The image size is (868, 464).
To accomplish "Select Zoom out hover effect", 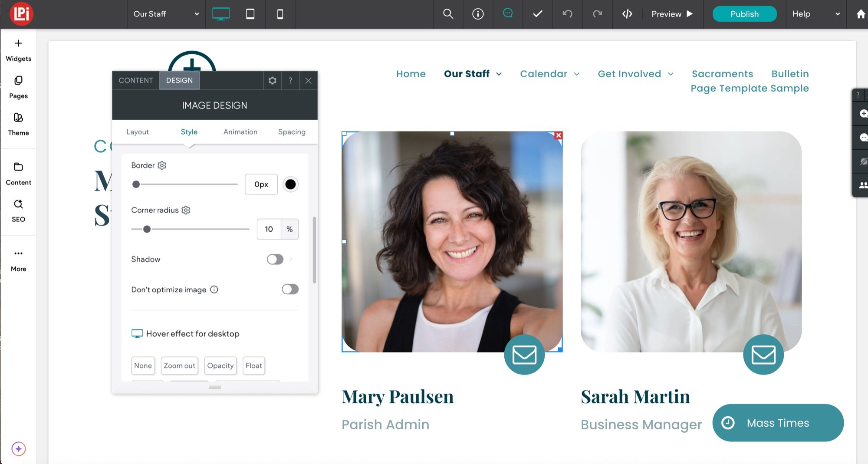I will [x=179, y=365].
